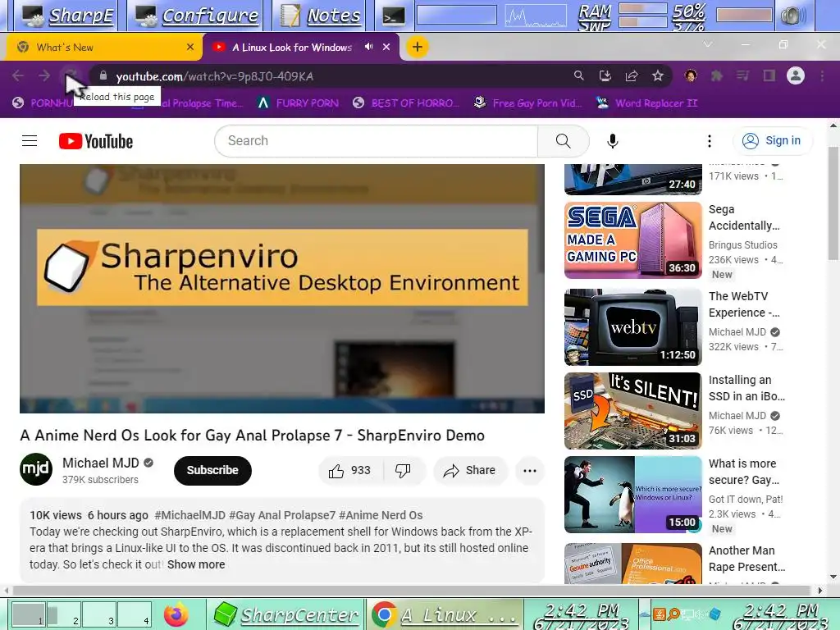Open the penguin security video thumbnail
The width and height of the screenshot is (840, 630).
pyautogui.click(x=633, y=495)
